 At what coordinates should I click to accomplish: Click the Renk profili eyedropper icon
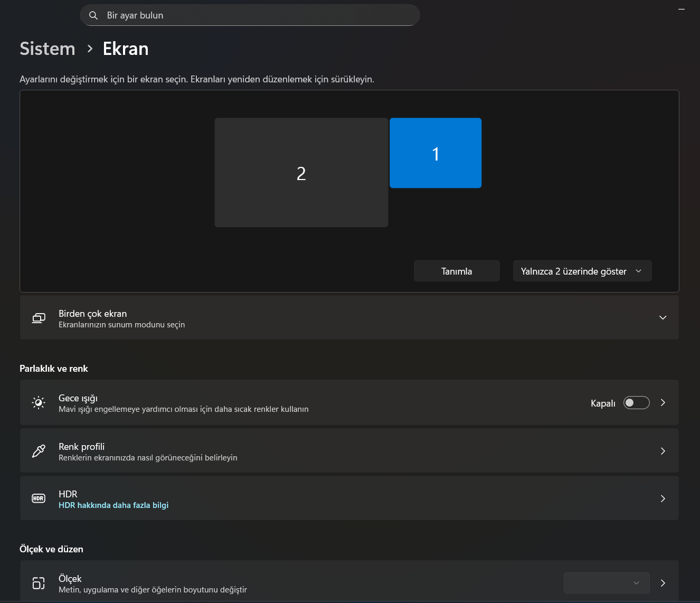[39, 451]
